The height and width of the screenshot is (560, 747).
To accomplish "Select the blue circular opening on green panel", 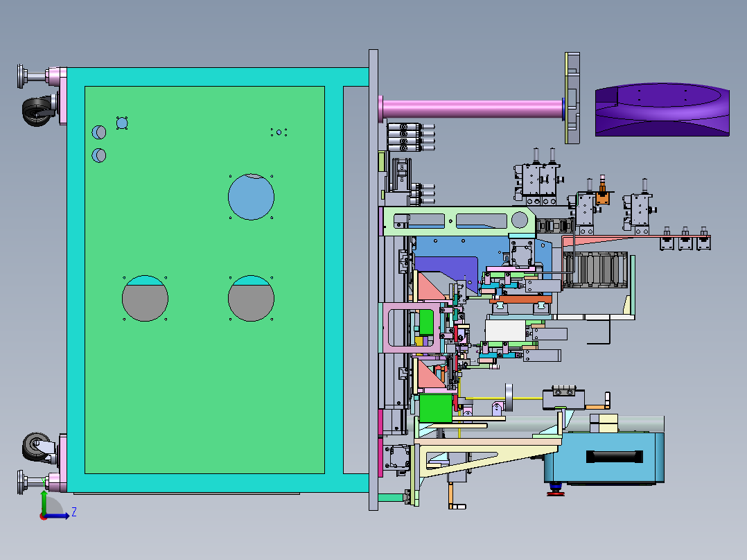I will pos(251,197).
